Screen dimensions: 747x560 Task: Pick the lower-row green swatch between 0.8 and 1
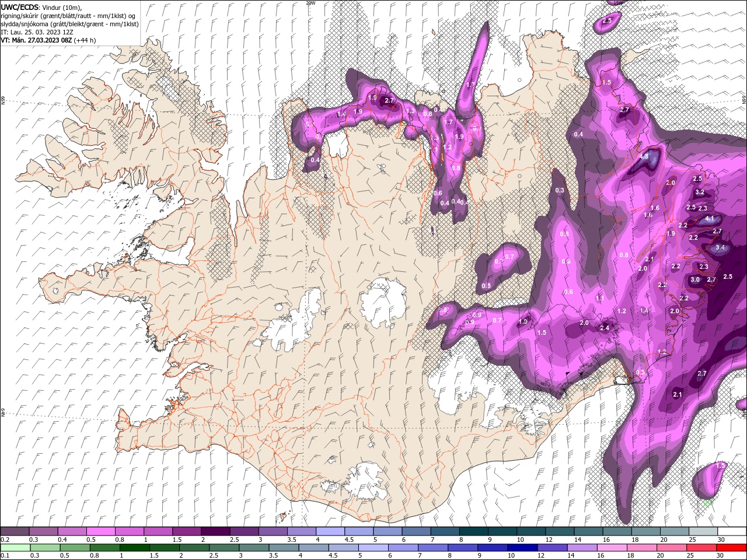[x=106, y=547]
